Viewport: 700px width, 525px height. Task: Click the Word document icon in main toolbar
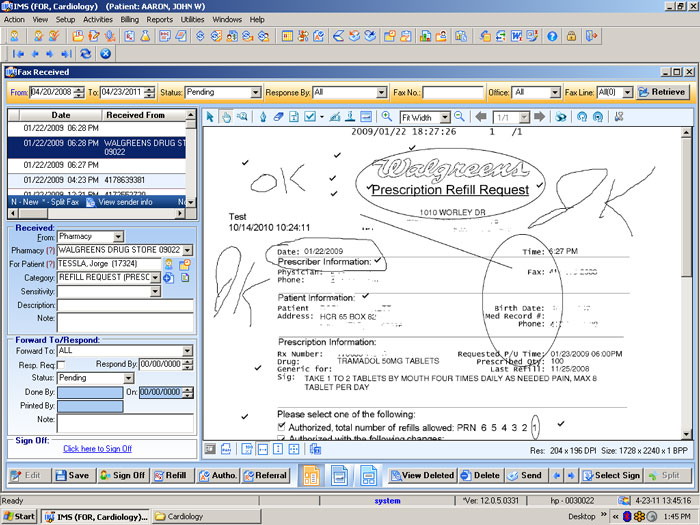tap(516, 36)
